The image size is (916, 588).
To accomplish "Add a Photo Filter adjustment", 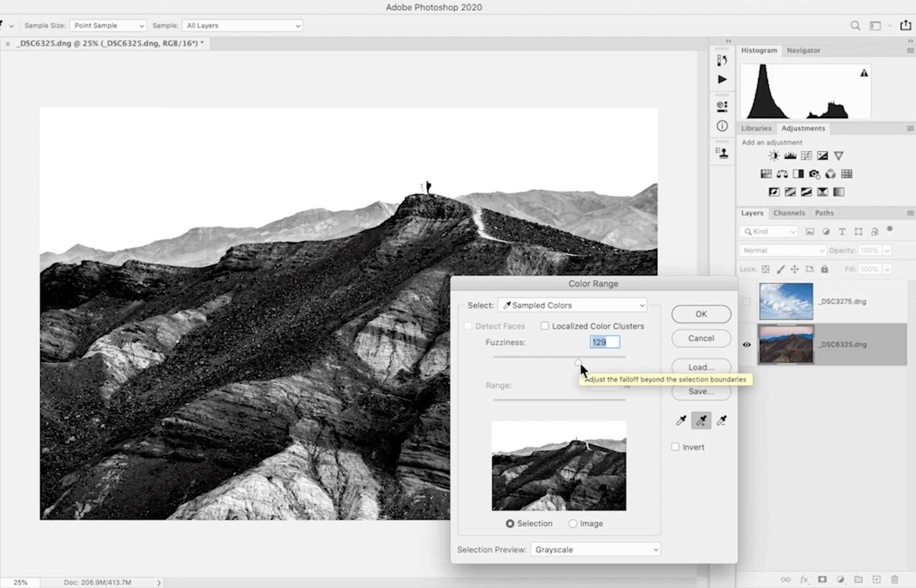I will (814, 174).
